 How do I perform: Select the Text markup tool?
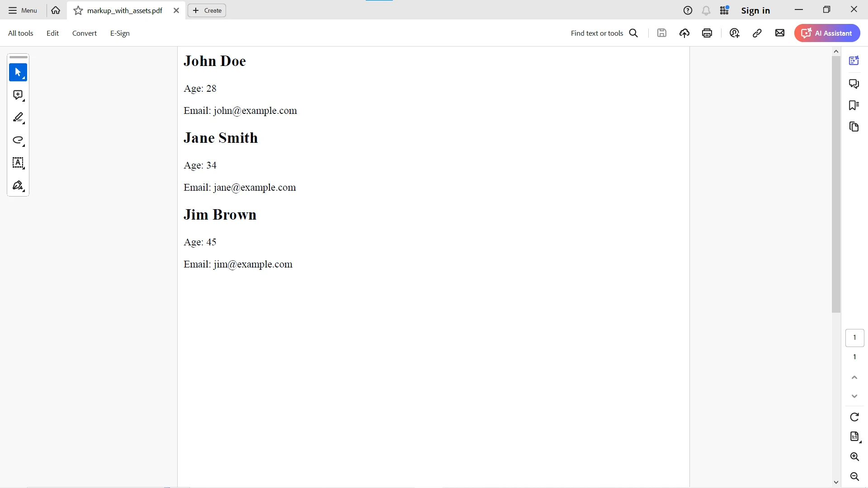click(x=18, y=163)
